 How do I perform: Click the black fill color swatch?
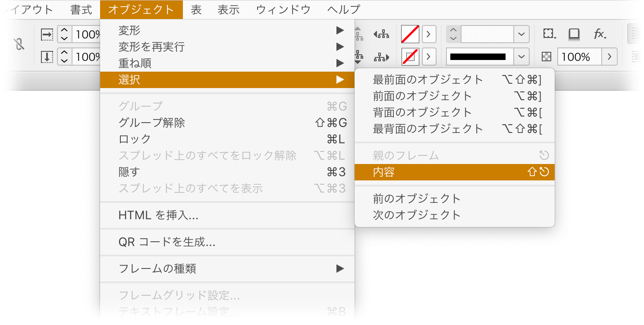pyautogui.click(x=478, y=56)
